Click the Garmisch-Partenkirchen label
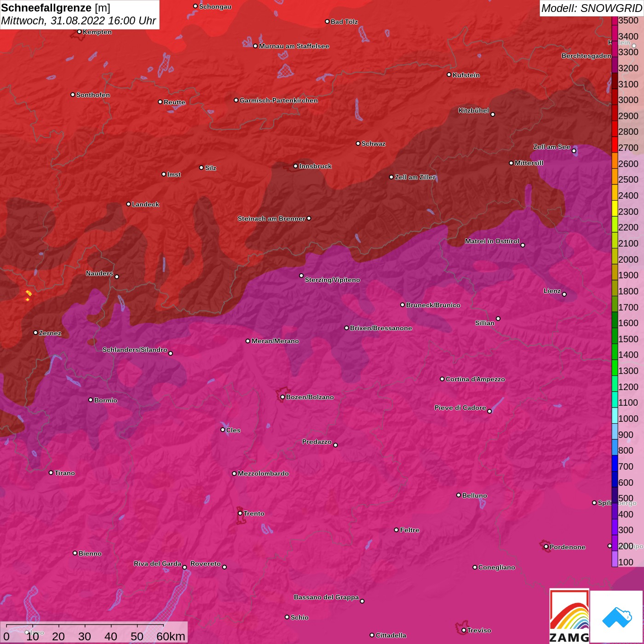Image resolution: width=644 pixels, height=644 pixels. tap(279, 100)
